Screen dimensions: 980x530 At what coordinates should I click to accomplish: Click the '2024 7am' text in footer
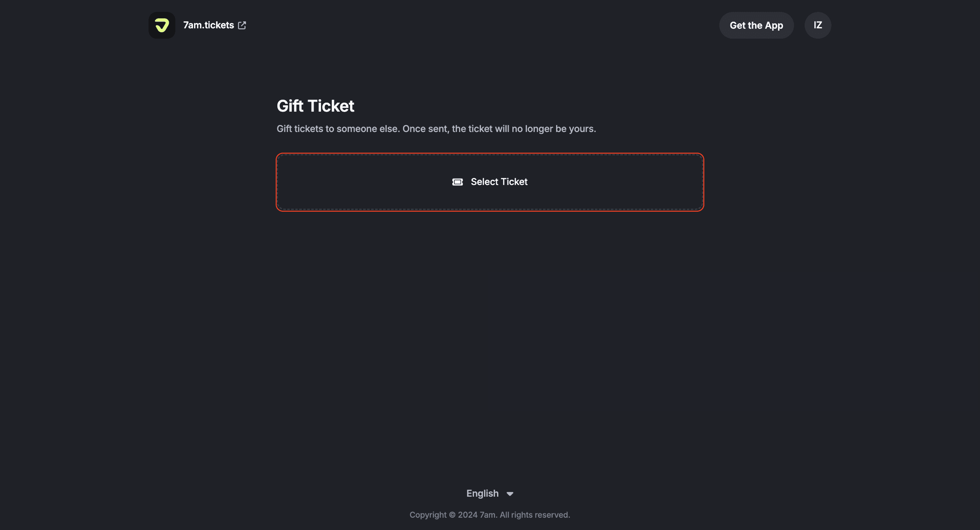pos(477,515)
